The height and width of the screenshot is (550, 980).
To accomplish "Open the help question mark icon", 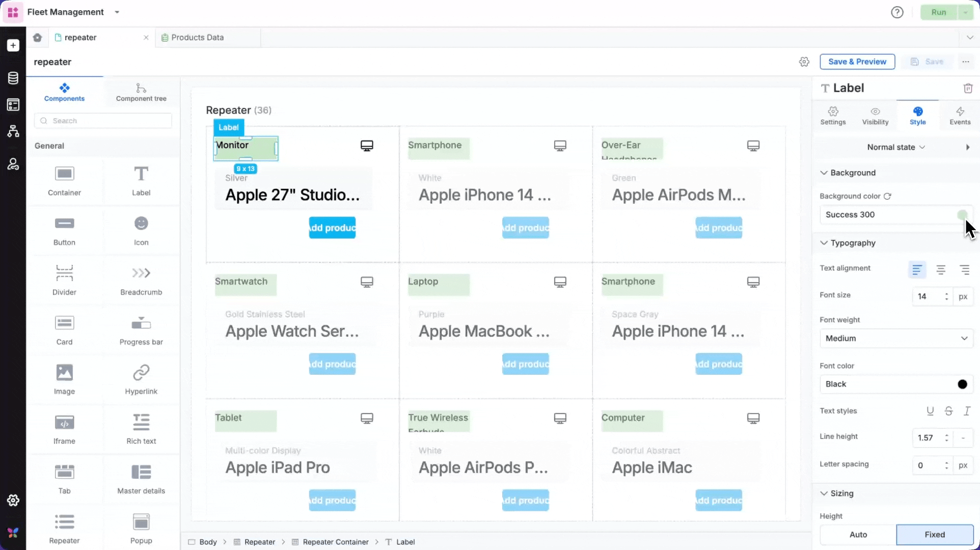I will [x=897, y=12].
